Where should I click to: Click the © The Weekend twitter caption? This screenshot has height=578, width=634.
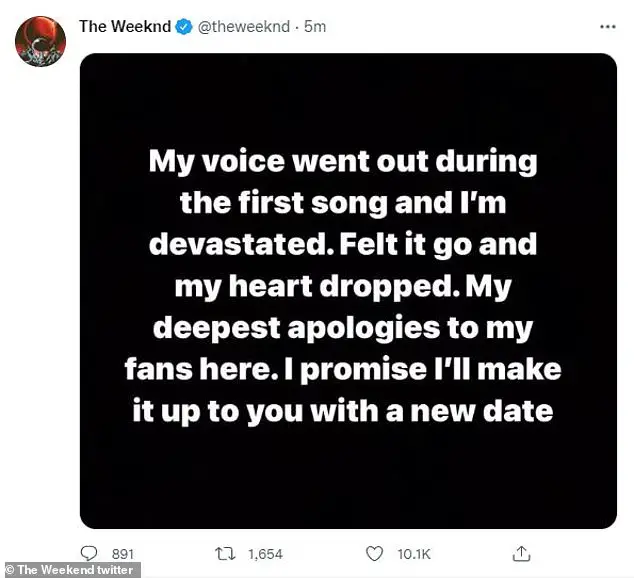(x=70, y=570)
